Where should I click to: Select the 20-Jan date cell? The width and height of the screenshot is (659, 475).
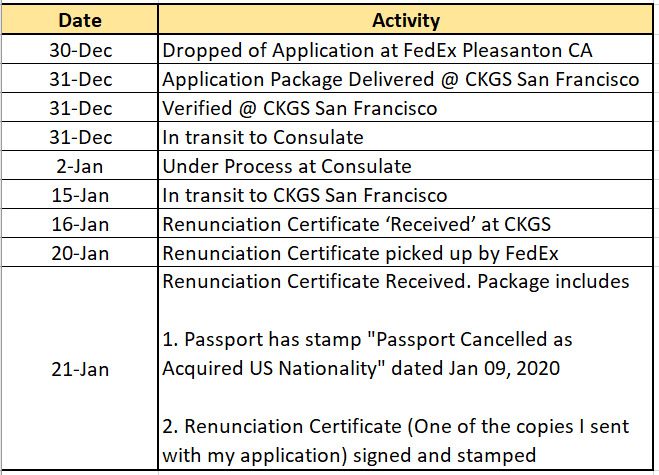[80, 253]
